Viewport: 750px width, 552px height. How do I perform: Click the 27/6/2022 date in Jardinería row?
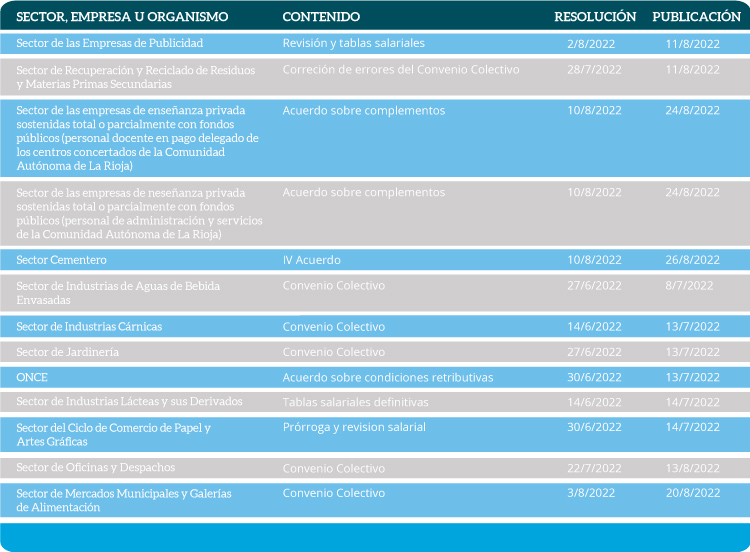point(594,352)
